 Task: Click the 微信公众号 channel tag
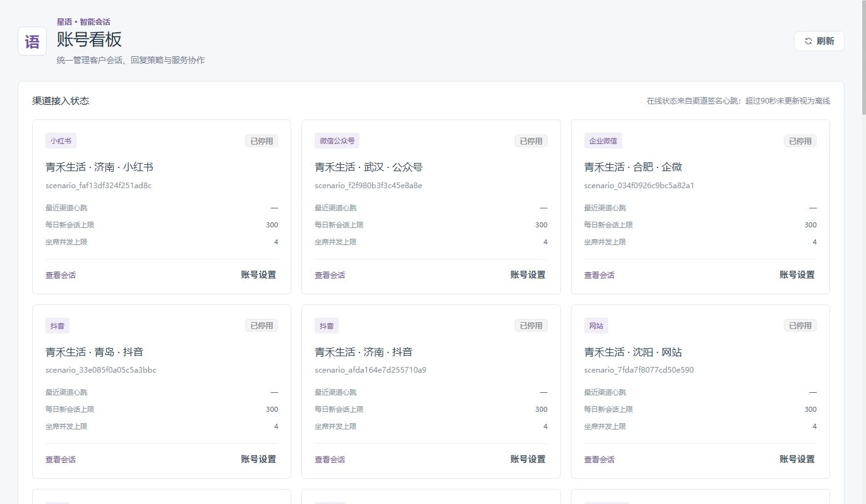[337, 141]
